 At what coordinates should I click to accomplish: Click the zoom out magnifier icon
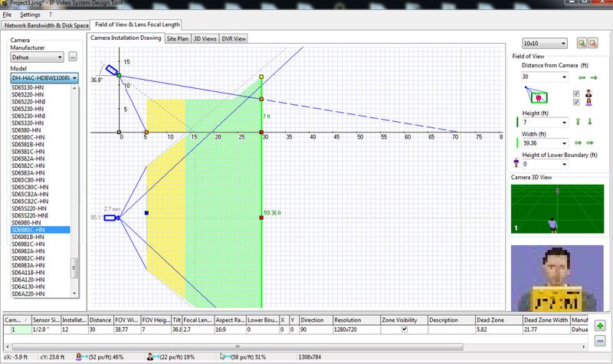[593, 44]
